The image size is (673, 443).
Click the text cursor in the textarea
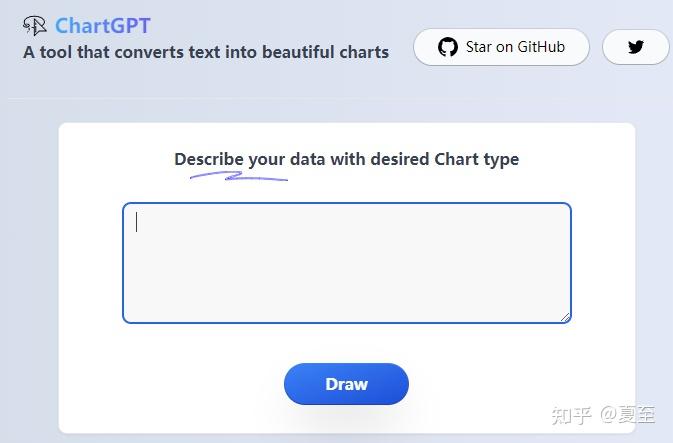pos(137,221)
